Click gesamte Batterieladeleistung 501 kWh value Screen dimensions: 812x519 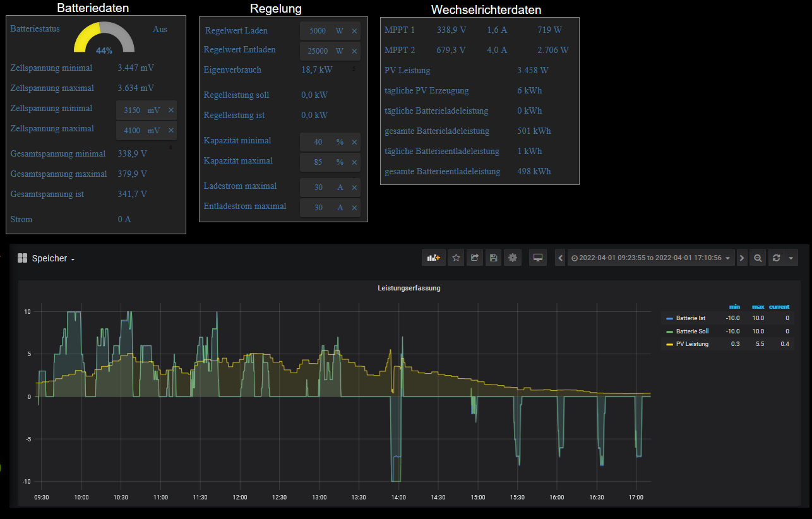pos(534,131)
